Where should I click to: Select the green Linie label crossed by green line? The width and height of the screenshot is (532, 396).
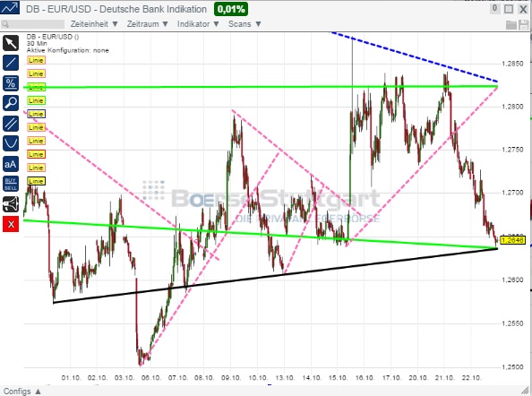pos(36,87)
